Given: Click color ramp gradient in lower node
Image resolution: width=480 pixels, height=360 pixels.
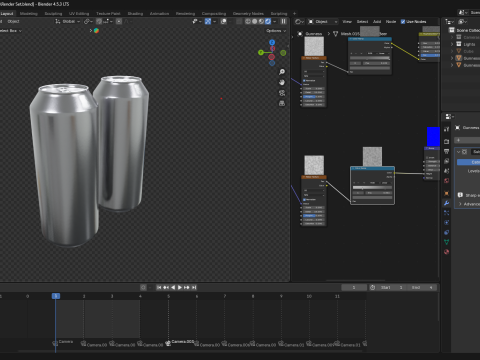Looking at the screenshot, I should coord(372,188).
